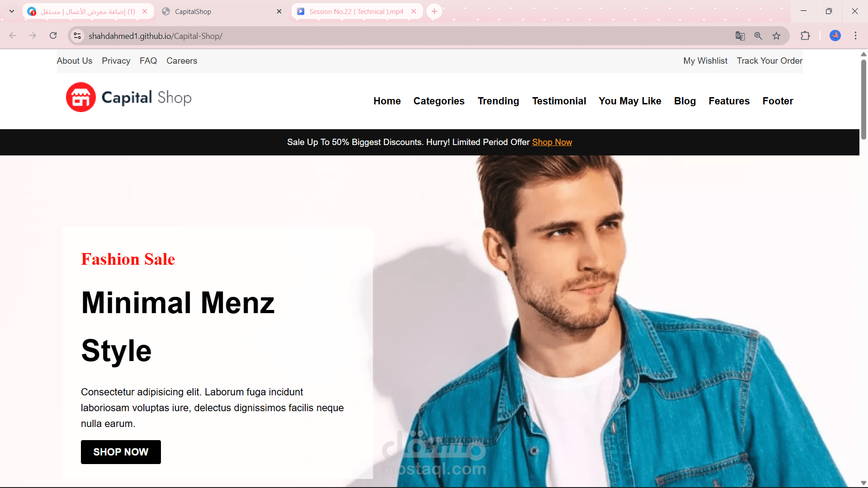This screenshot has width=868, height=488.
Task: Go to the Testimonial nav item
Action: 559,101
